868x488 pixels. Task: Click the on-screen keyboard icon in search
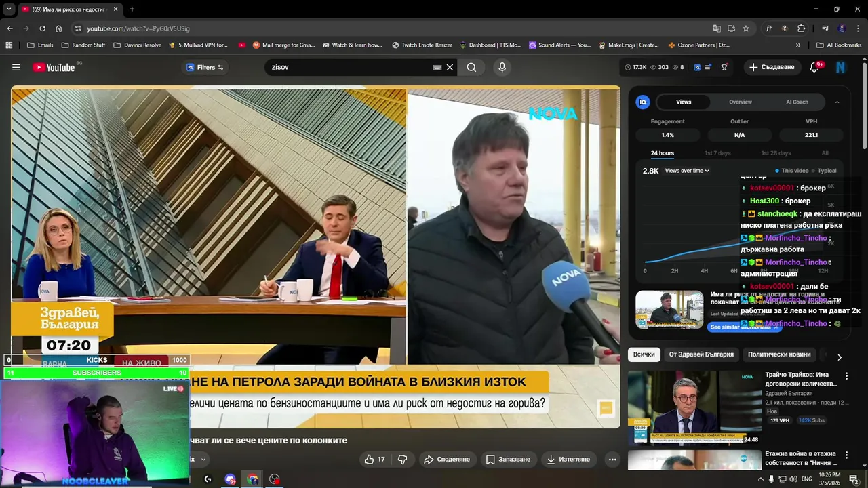[437, 67]
